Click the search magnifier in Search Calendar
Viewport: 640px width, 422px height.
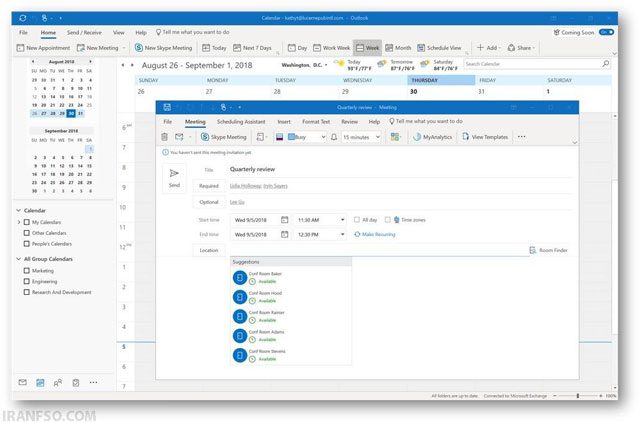606,64
